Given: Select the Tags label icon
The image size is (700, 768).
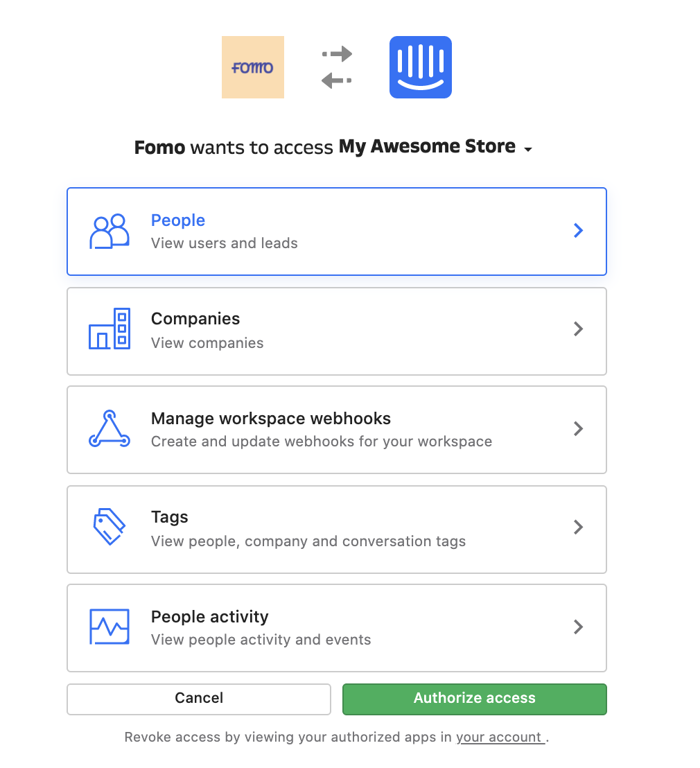Looking at the screenshot, I should click(109, 528).
